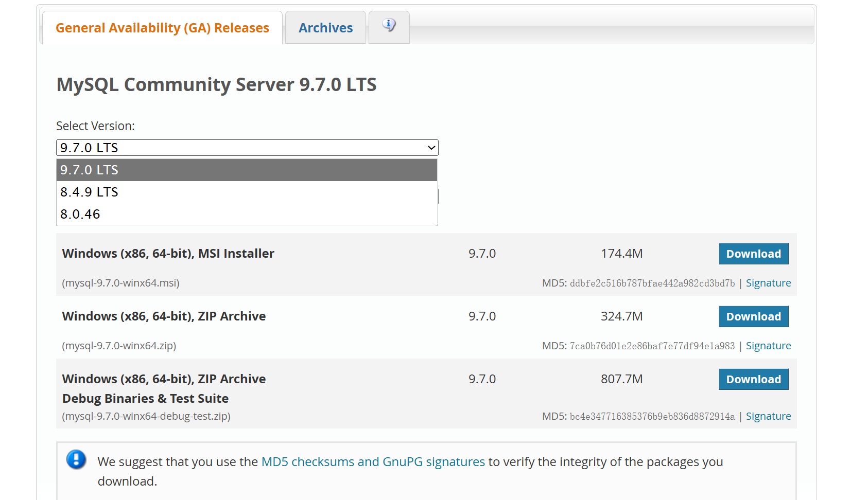
Task: Open Signature link for the debug-test zip
Action: tap(768, 416)
